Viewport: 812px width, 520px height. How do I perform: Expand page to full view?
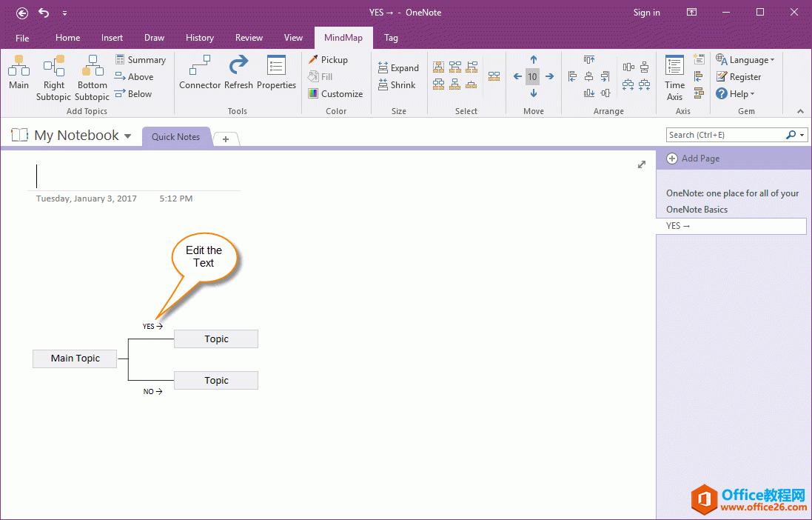tap(642, 164)
